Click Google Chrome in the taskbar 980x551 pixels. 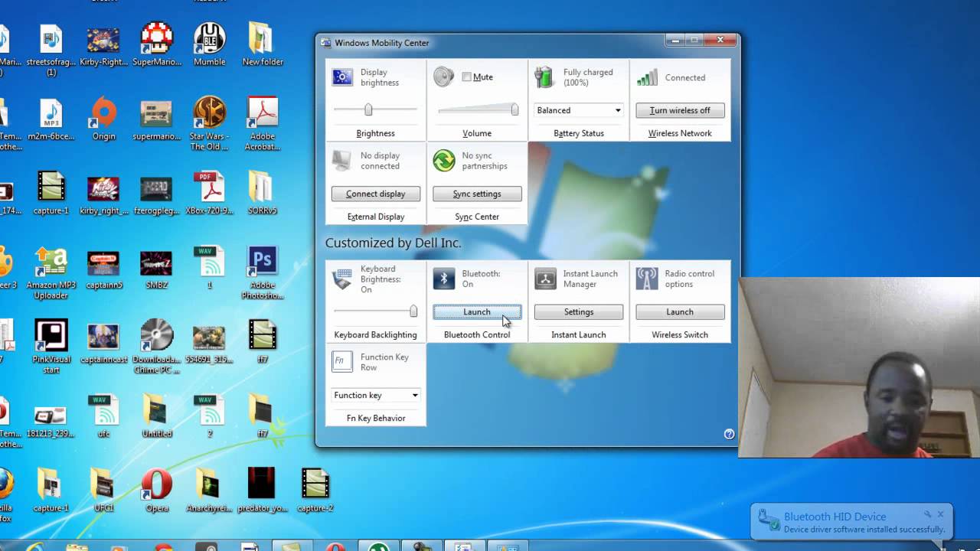pyautogui.click(x=163, y=547)
